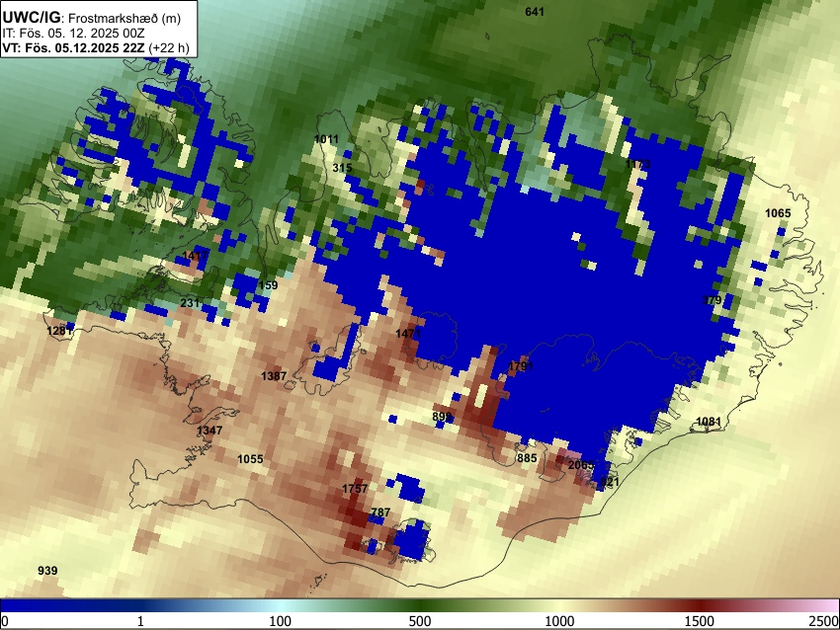Click the map value 1387
Viewport: 840px width, 630px height.
coord(274,376)
